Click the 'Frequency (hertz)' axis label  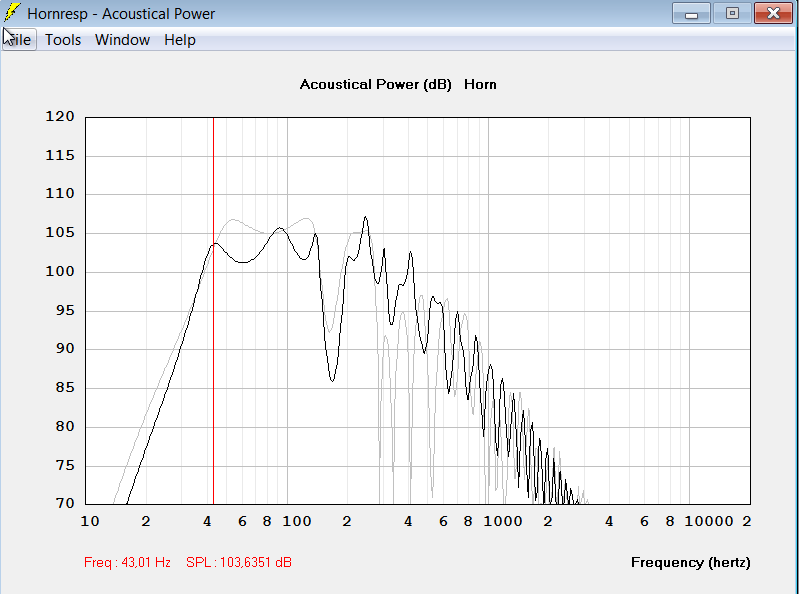pyautogui.click(x=690, y=562)
